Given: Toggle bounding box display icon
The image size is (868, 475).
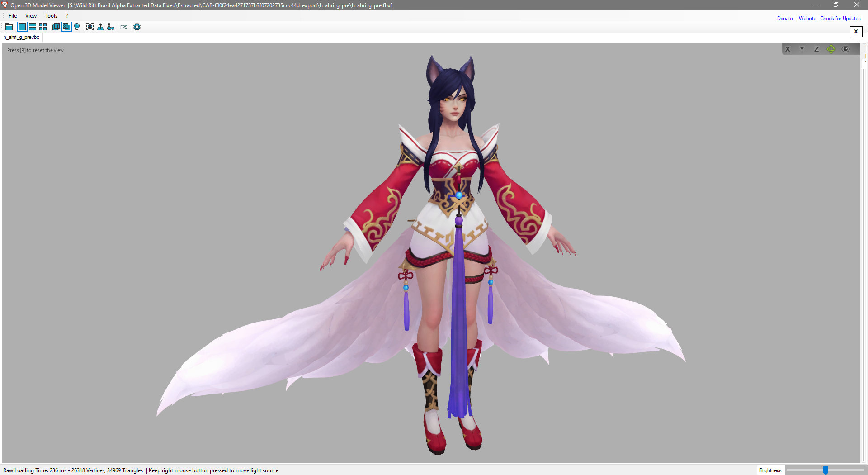Looking at the screenshot, I should [90, 27].
